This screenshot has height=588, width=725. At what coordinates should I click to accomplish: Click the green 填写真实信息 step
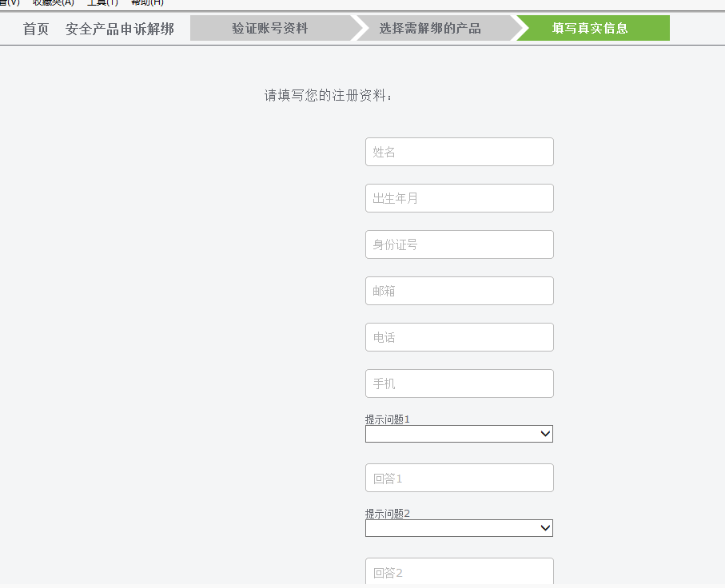click(591, 29)
